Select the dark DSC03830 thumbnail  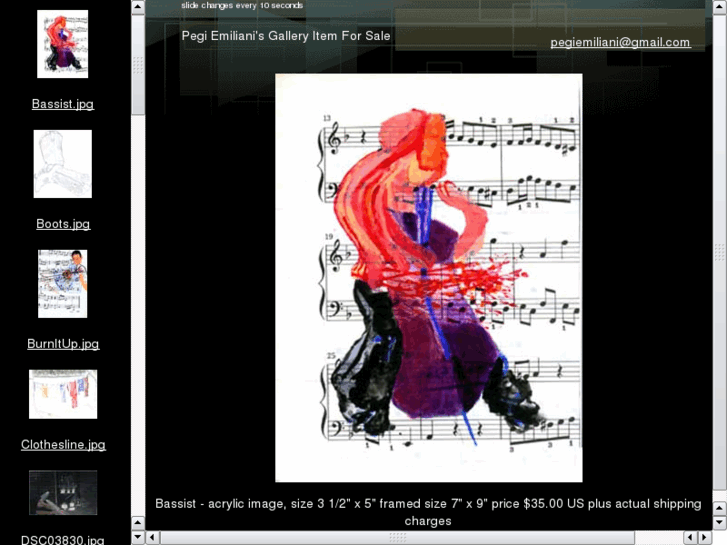coord(63,493)
